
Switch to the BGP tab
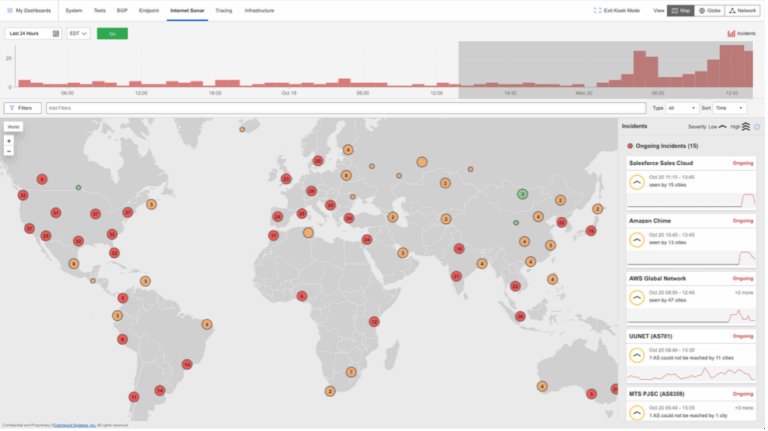click(x=122, y=10)
